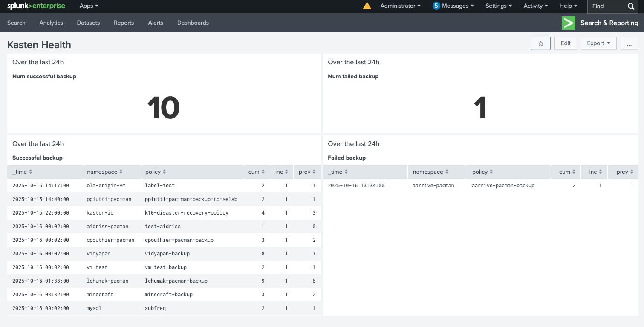Open the Reports tab
This screenshot has height=327, width=644.
click(x=124, y=23)
